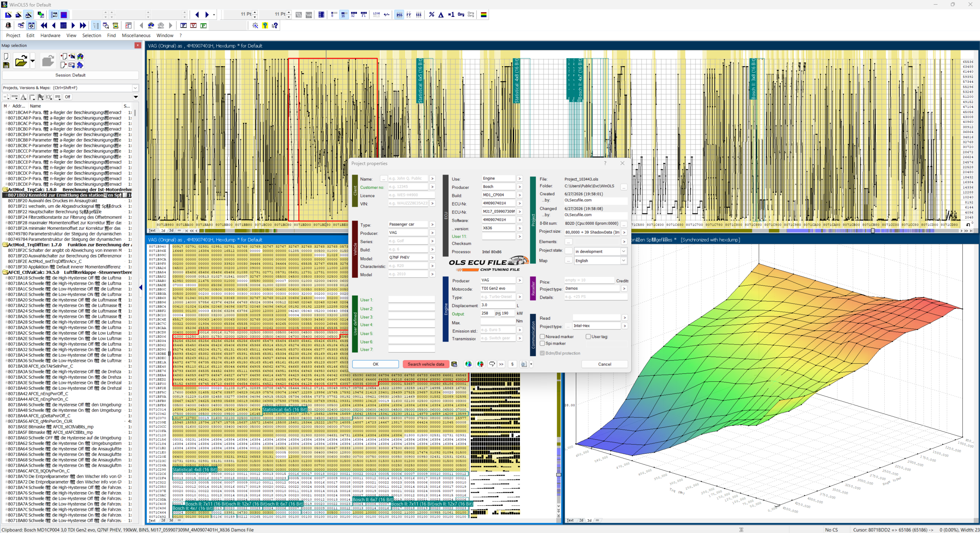Click the rainbow color palette icon

[484, 15]
